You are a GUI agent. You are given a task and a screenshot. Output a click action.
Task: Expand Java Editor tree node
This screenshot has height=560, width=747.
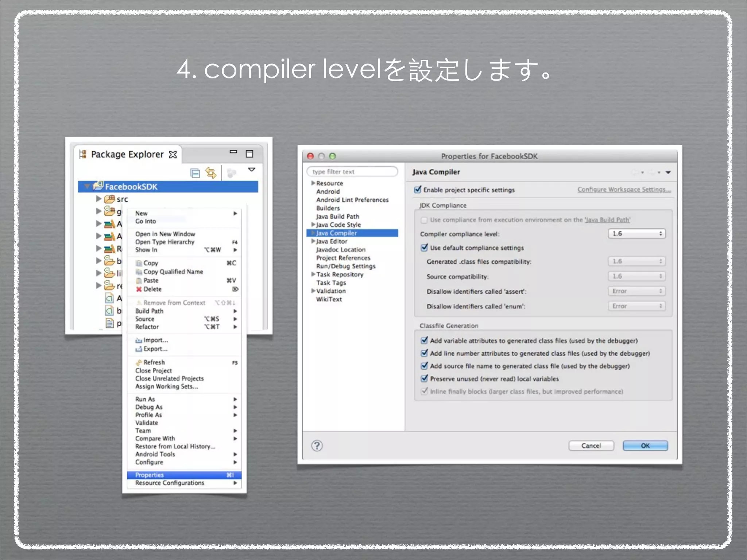pos(313,241)
